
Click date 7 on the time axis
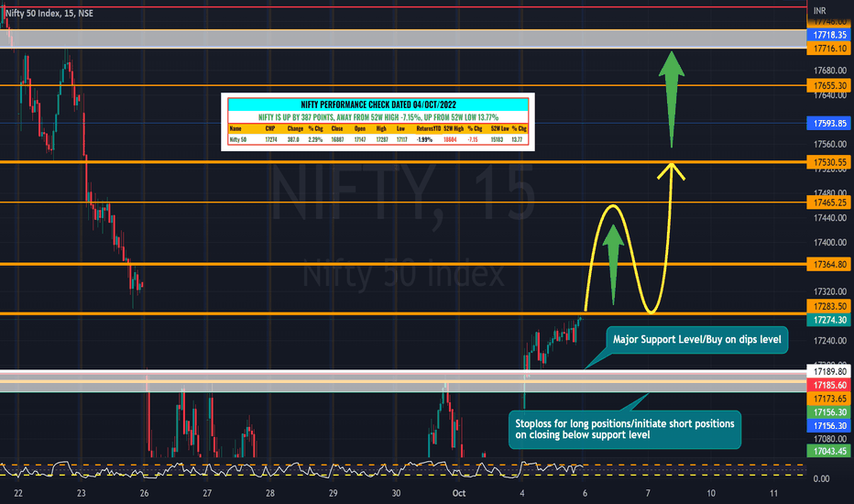point(648,493)
